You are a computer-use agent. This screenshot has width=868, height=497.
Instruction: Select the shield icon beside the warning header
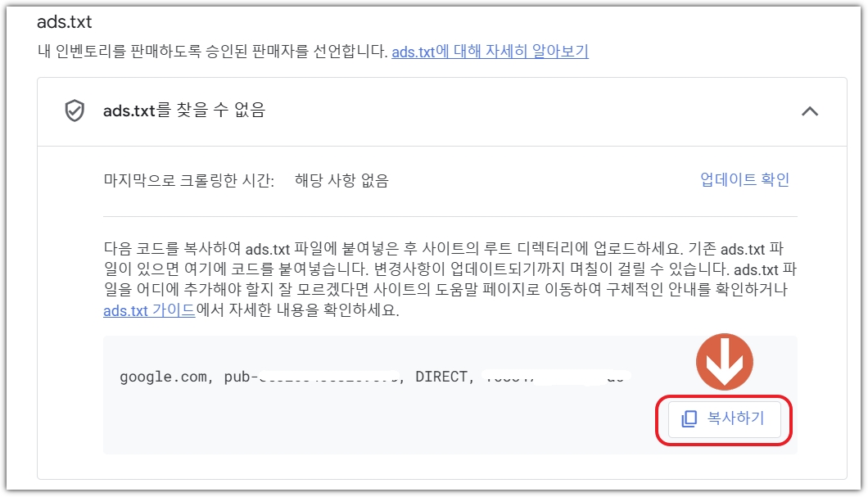(x=75, y=110)
